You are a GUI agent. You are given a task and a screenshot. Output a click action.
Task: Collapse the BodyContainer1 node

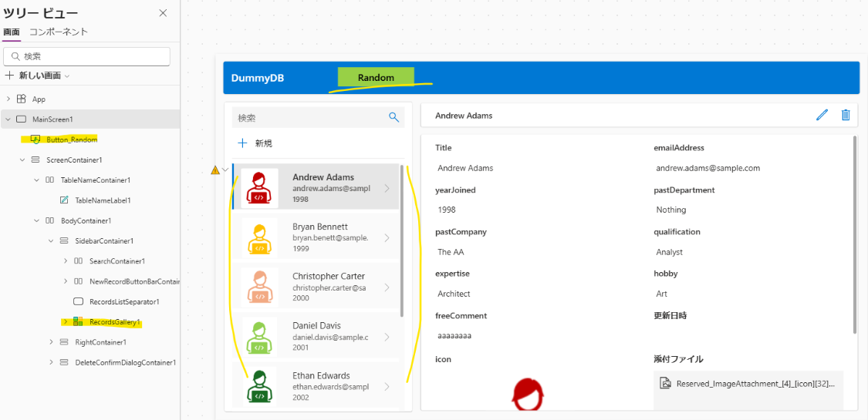click(36, 220)
